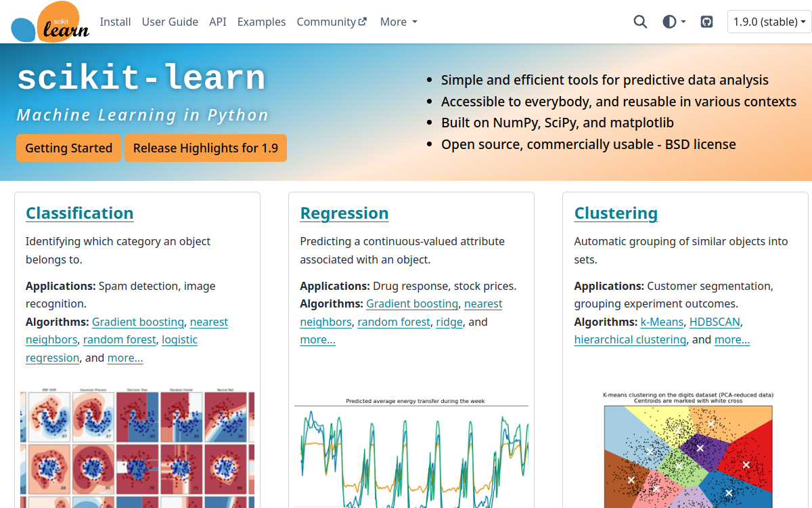
Task: Click the 'Machine Learning in Python' tagline
Action: pos(143,115)
